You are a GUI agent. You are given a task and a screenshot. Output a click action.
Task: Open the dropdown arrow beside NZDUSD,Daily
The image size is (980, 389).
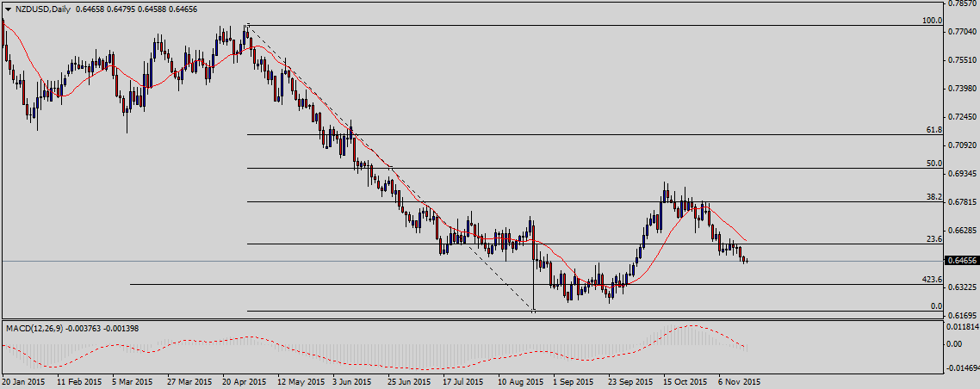tap(8, 8)
